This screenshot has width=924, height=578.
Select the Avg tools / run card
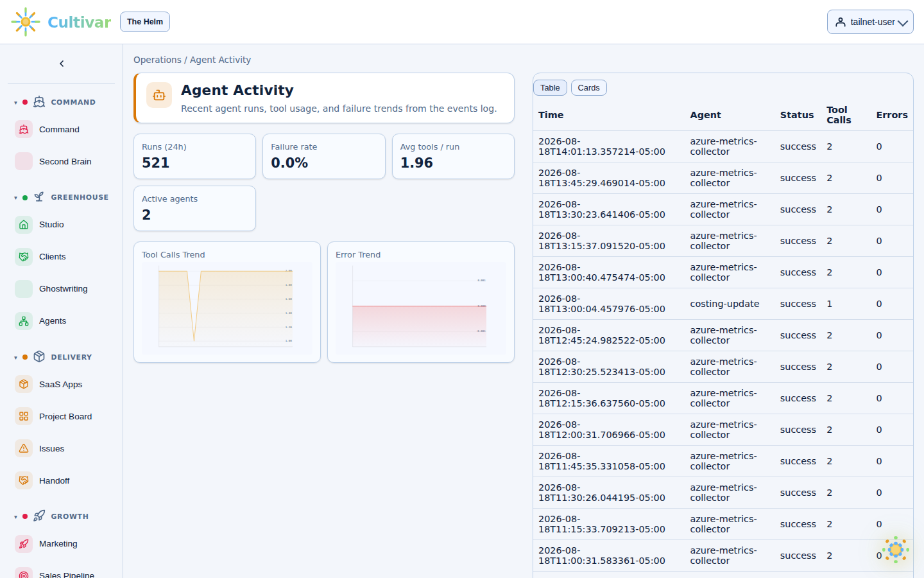(453, 156)
